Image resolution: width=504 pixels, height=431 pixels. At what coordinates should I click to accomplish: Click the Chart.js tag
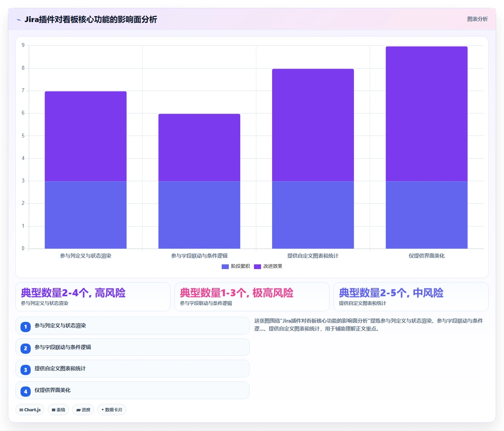coord(30,410)
